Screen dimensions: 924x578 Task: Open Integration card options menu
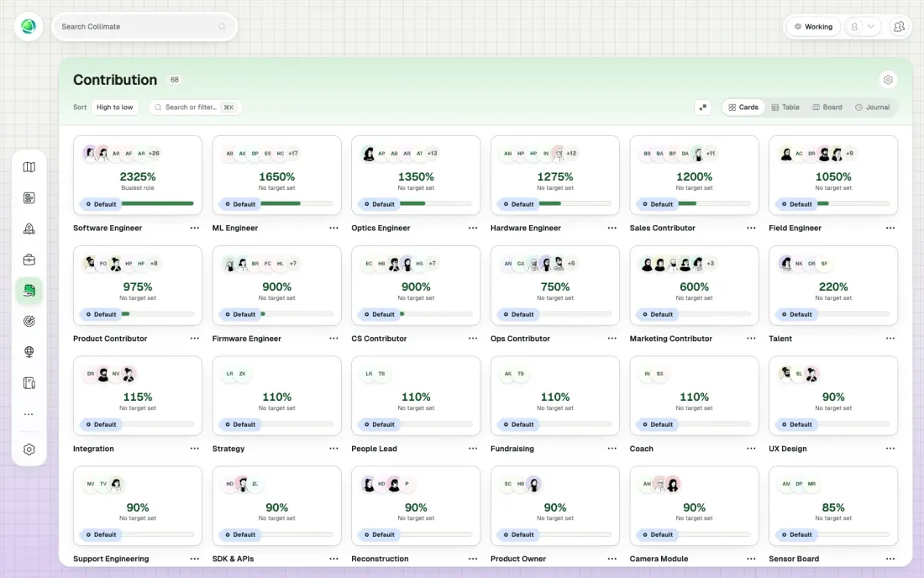pyautogui.click(x=195, y=449)
